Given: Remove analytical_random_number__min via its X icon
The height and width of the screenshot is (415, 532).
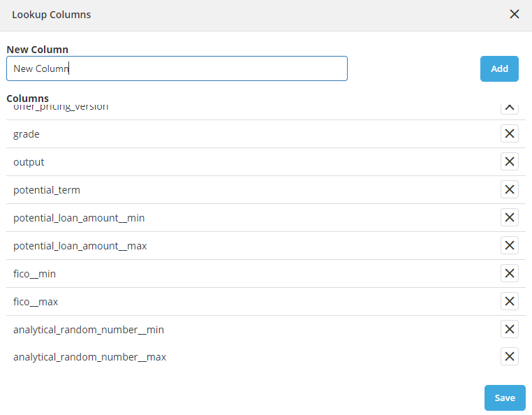Looking at the screenshot, I should click(x=510, y=329).
